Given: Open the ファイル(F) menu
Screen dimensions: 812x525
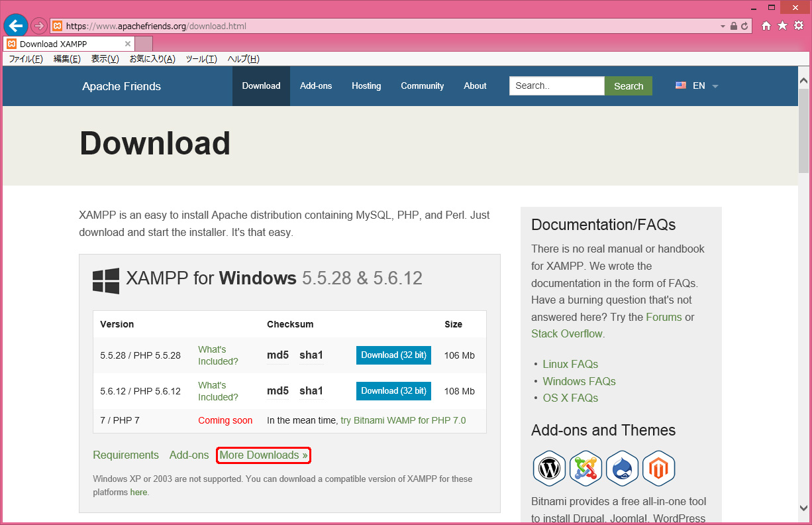Looking at the screenshot, I should [25, 59].
